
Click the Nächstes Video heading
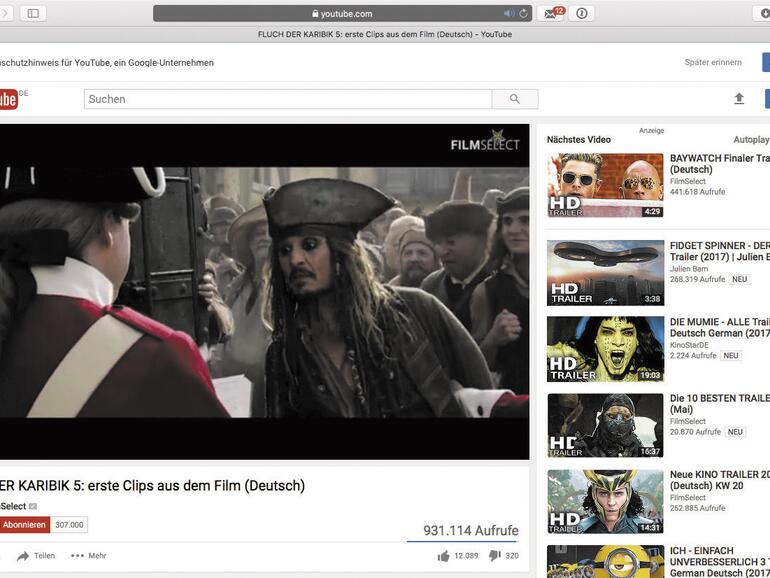pyautogui.click(x=578, y=139)
